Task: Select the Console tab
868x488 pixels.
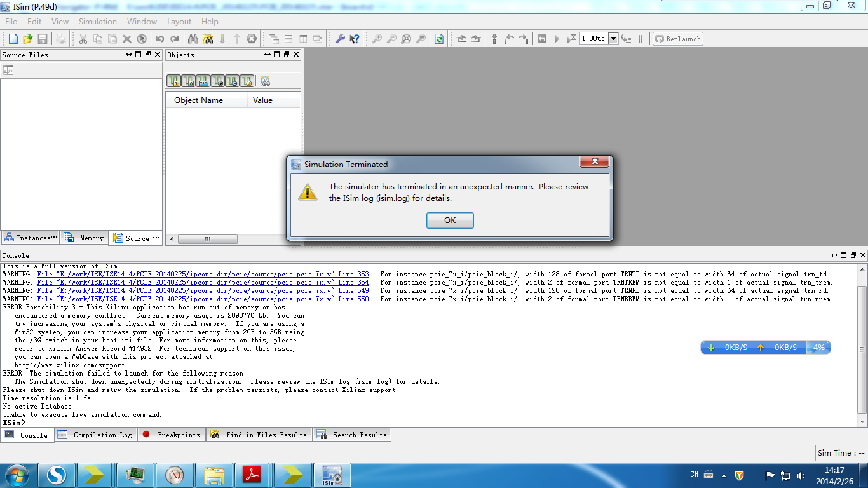Action: (27, 435)
